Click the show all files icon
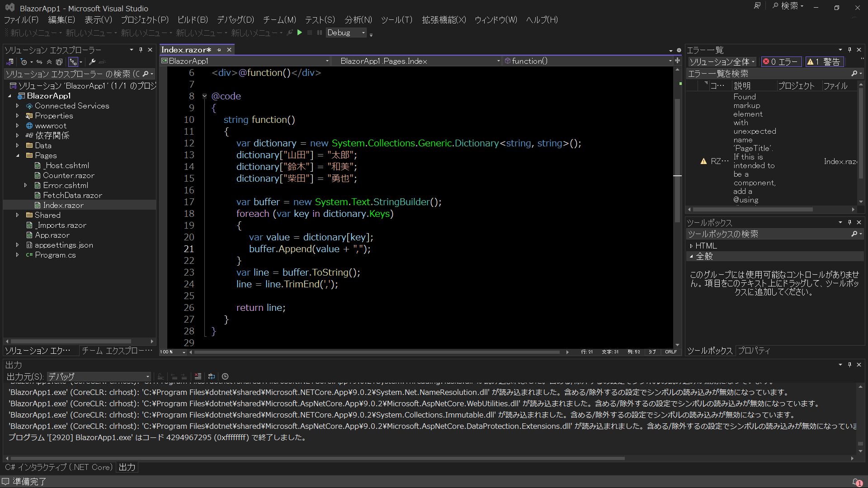 coord(59,62)
